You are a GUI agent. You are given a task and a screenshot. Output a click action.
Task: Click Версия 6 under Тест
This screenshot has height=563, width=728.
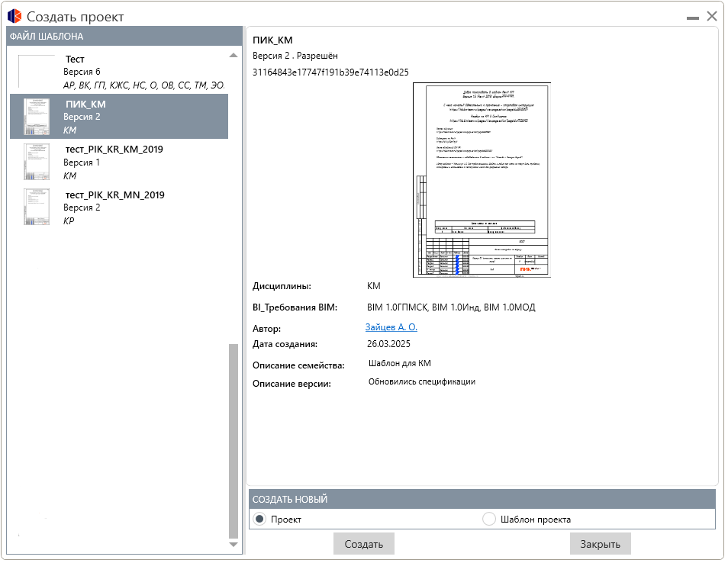point(82,72)
